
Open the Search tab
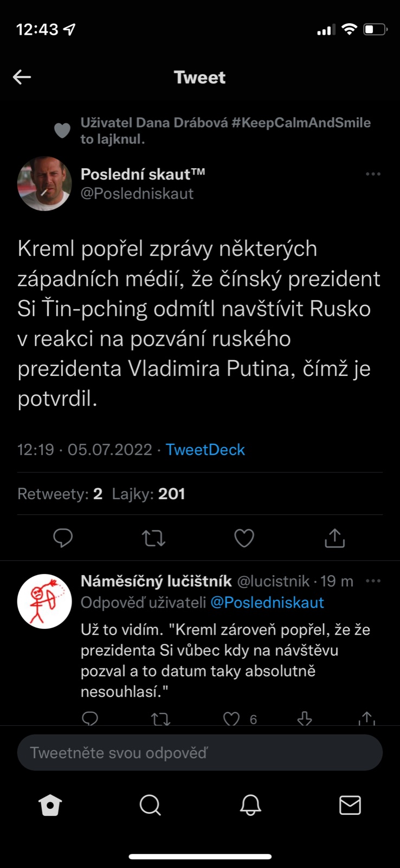(150, 805)
